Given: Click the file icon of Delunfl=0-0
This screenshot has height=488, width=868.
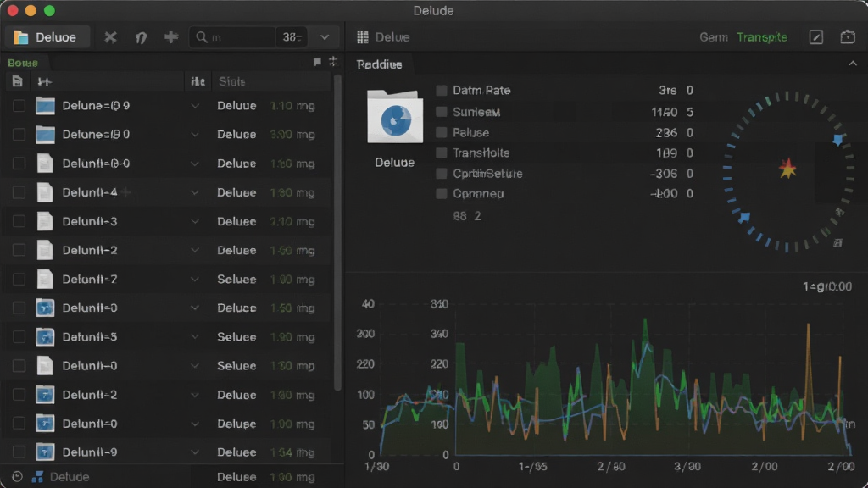Looking at the screenshot, I should (x=45, y=164).
